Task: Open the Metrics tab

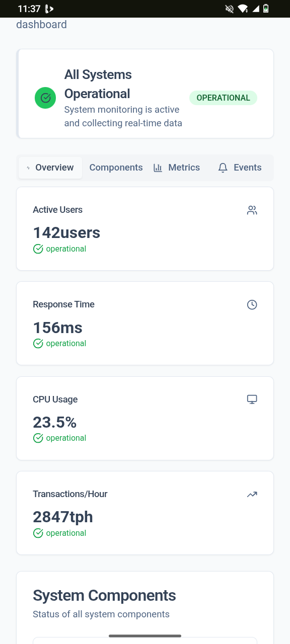Action: [177, 168]
